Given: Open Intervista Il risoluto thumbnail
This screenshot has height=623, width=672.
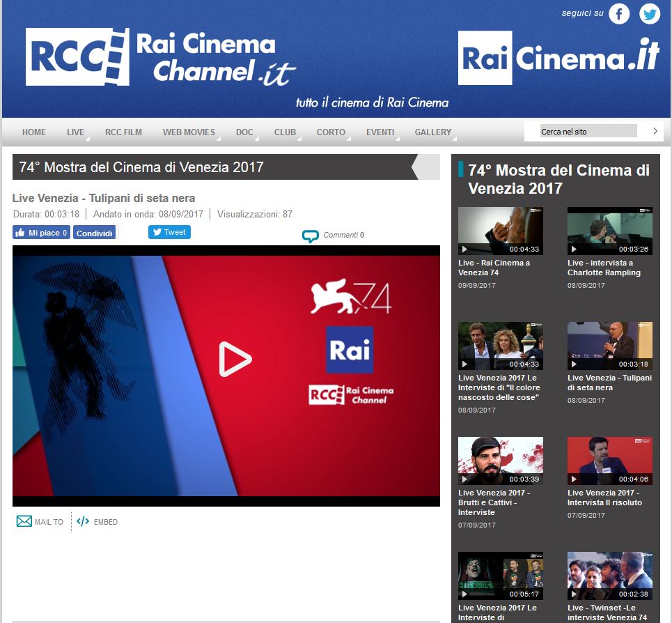Looking at the screenshot, I should tap(610, 461).
